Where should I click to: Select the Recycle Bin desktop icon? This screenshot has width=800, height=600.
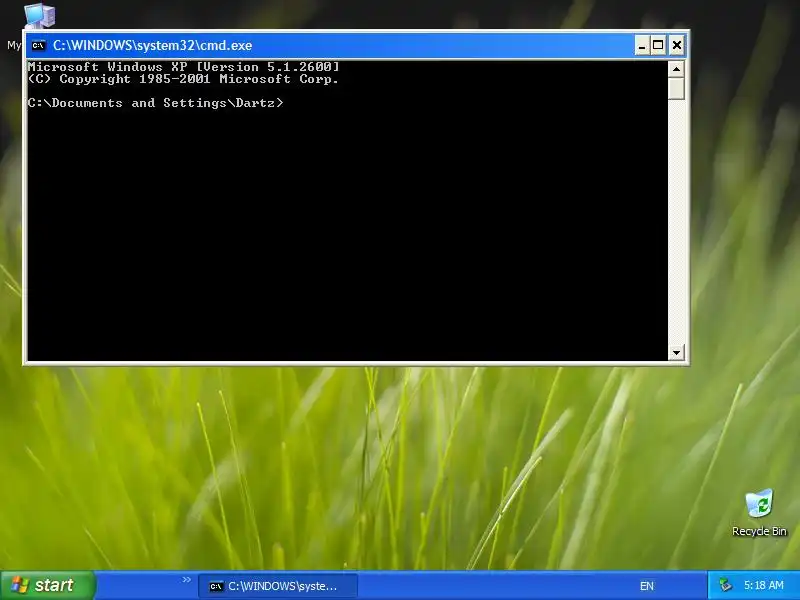coord(759,512)
